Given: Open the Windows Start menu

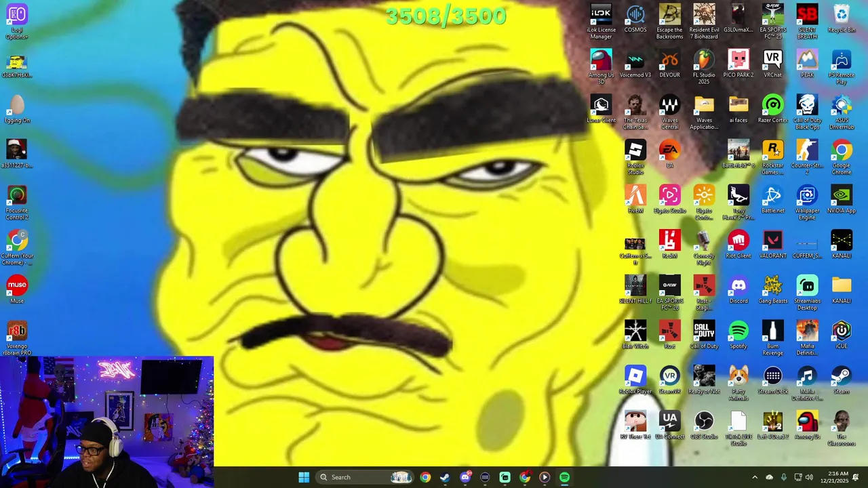Looking at the screenshot, I should (x=304, y=477).
